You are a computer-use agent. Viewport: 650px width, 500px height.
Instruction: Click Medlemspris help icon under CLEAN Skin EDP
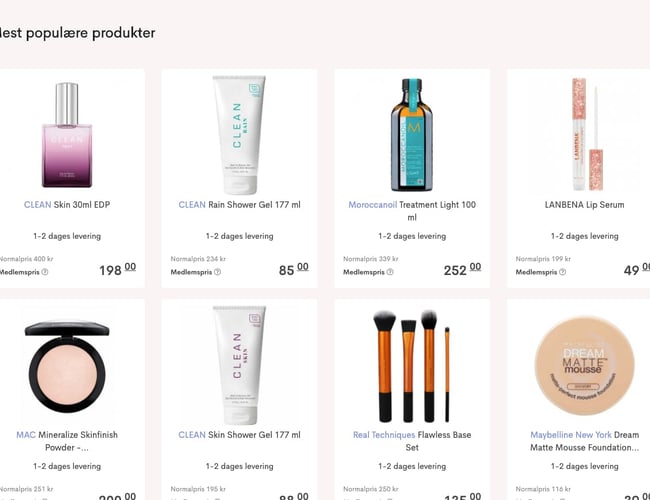[x=45, y=272]
